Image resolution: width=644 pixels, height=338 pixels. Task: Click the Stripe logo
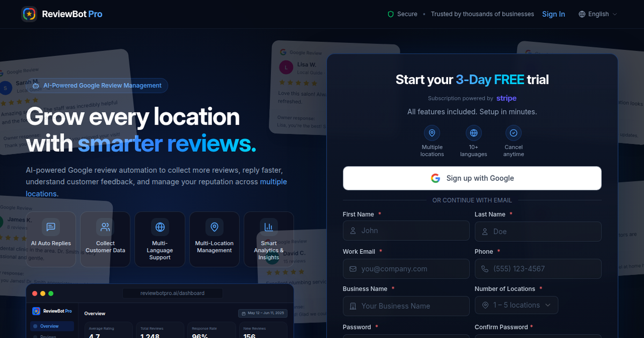pyautogui.click(x=507, y=98)
